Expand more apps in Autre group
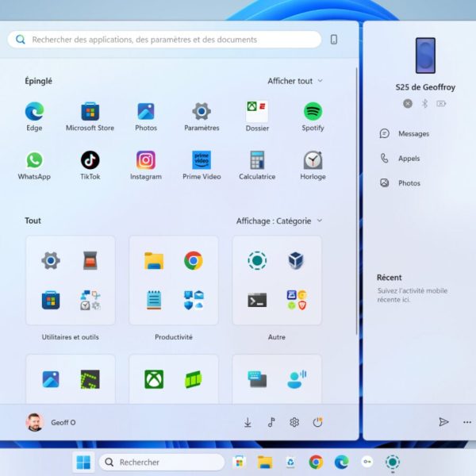This screenshot has width=476, height=476. 297,300
